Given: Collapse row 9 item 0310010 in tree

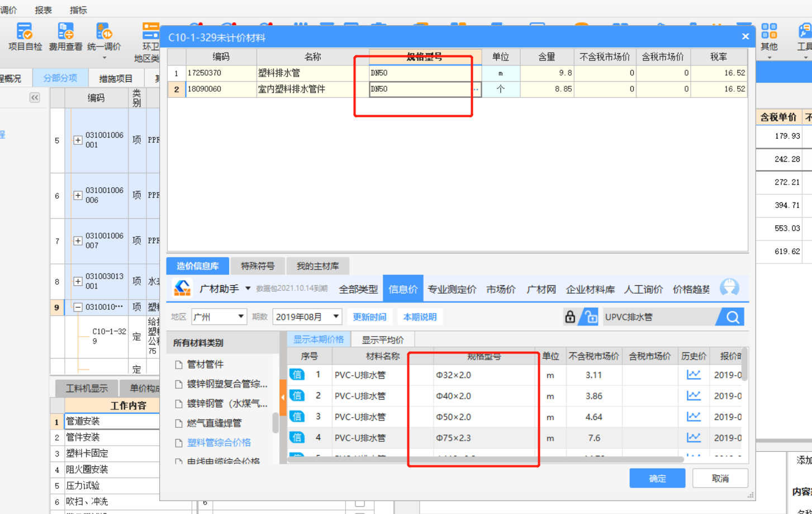Looking at the screenshot, I should tap(78, 307).
